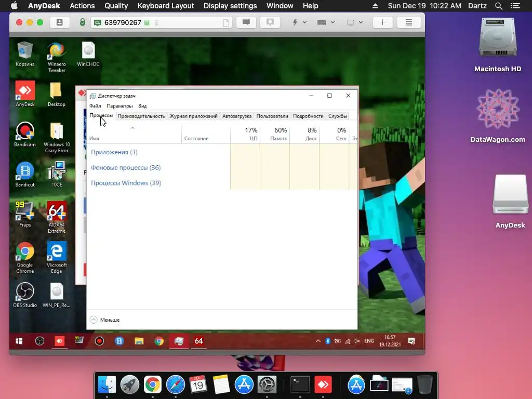This screenshot has width=532, height=399.
Task: Click the volume muted tray icon
Action: pos(356,341)
